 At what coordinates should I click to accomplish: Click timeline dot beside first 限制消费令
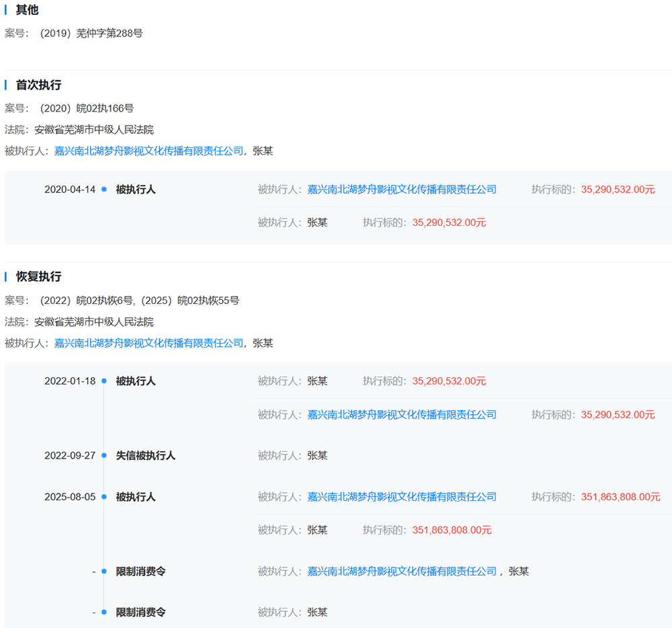[104, 572]
